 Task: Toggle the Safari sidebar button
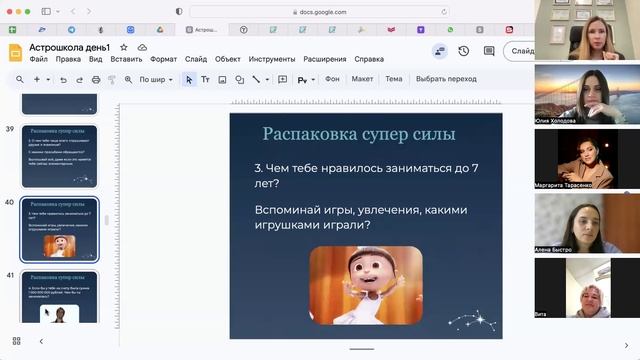(x=46, y=11)
